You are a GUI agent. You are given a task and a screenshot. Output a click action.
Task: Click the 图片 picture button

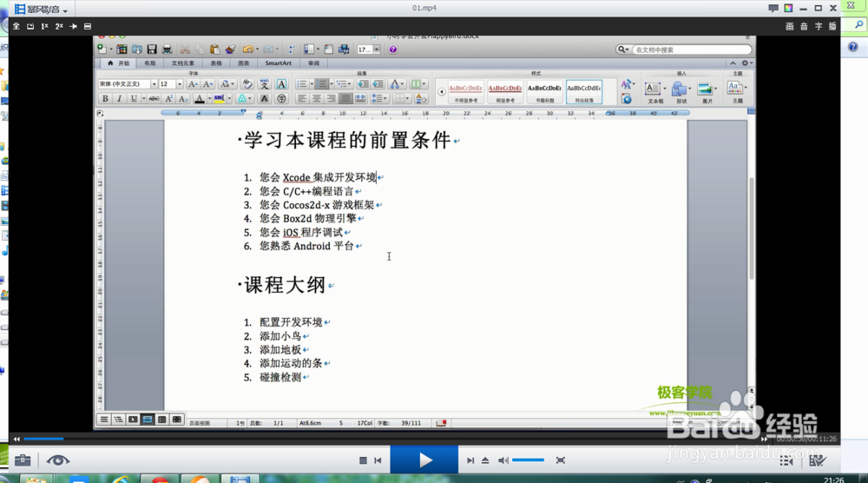(707, 92)
